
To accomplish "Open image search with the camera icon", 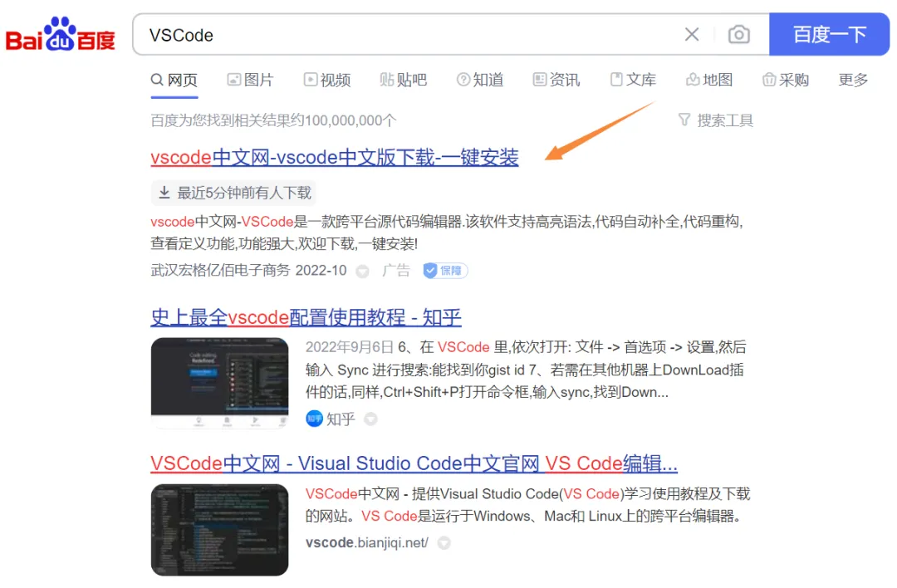I will point(738,35).
